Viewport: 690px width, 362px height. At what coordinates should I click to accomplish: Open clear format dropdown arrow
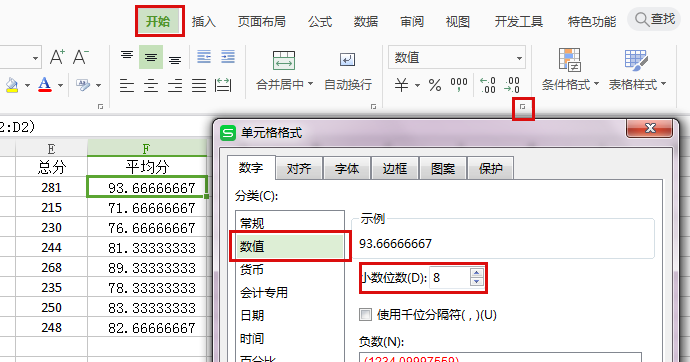tap(99, 85)
